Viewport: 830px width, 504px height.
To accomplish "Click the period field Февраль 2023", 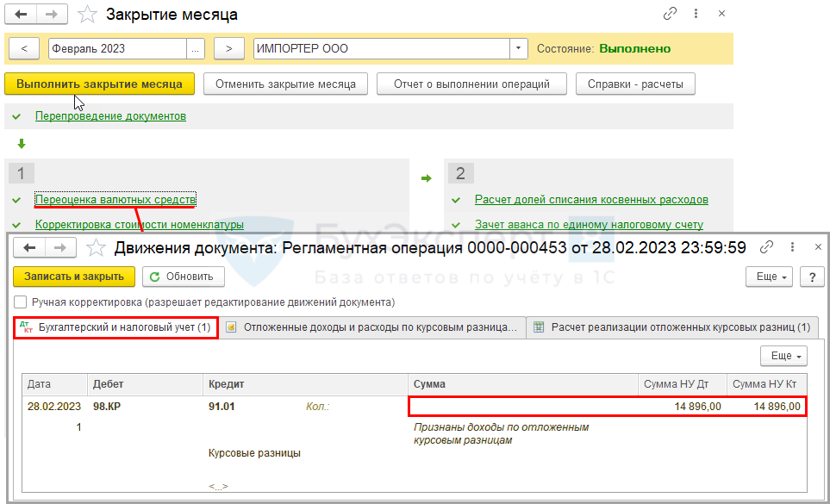I will (x=117, y=48).
